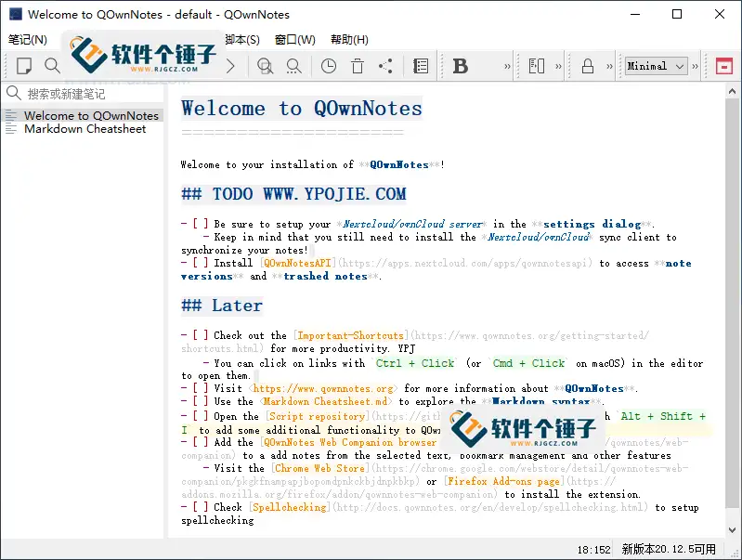Click the magnifier icon in note search box
The width and height of the screenshot is (742, 560).
tap(13, 93)
